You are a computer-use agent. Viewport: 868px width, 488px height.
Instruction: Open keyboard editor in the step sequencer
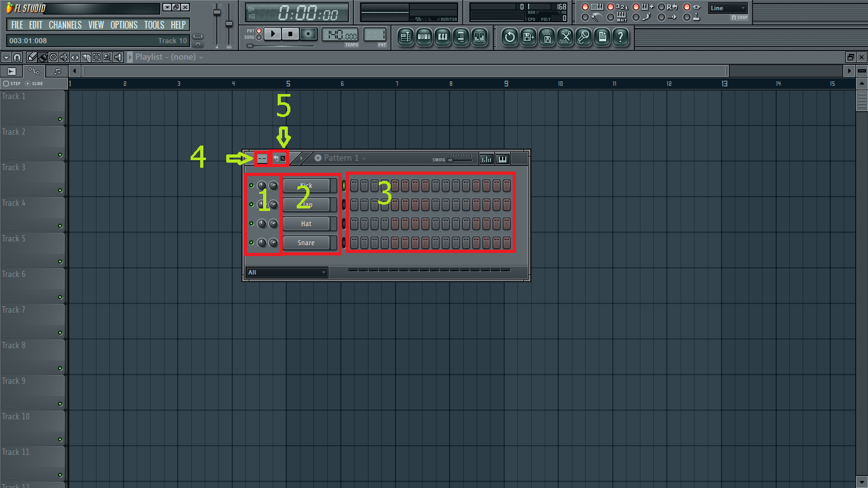(x=502, y=158)
